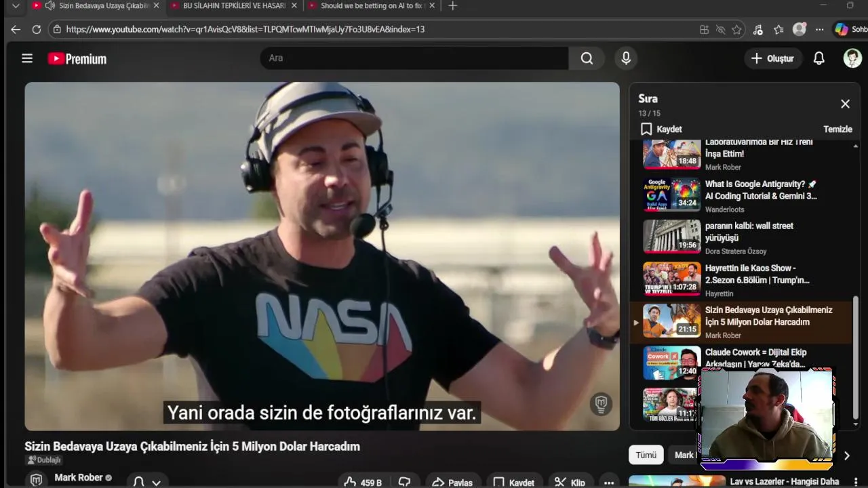868x488 pixels.
Task: Click the 1:07:28 Kaos Show thumbnail
Action: pos(672,279)
